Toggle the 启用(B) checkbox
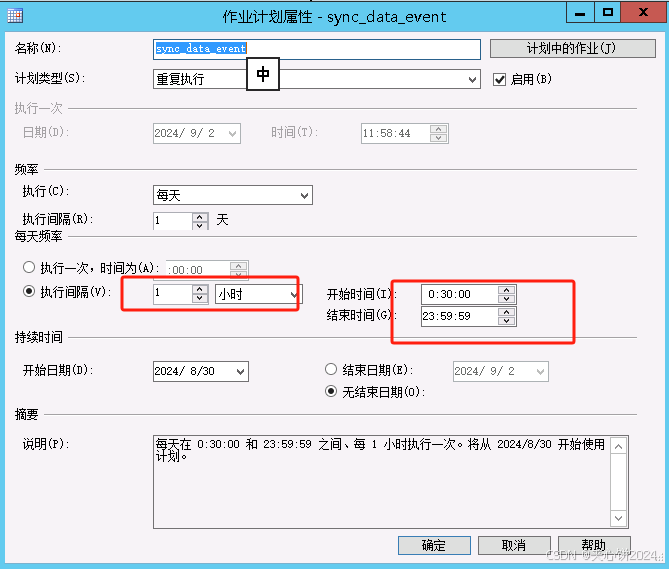The image size is (669, 569). [x=499, y=79]
